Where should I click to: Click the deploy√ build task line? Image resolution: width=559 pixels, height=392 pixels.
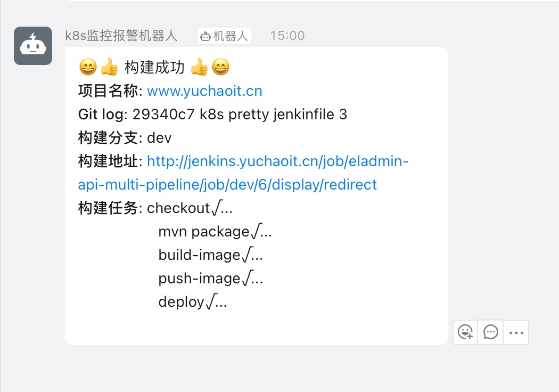click(x=192, y=301)
